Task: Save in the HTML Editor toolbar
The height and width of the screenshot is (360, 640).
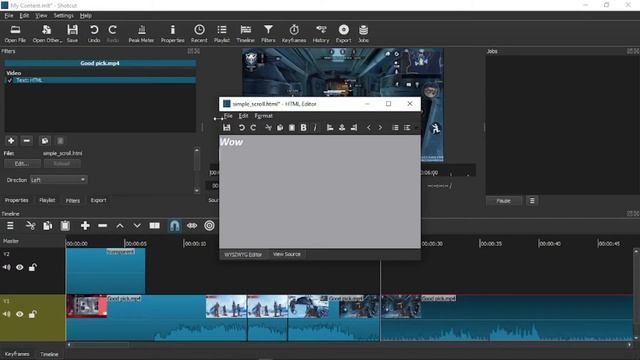Action: pos(227,128)
